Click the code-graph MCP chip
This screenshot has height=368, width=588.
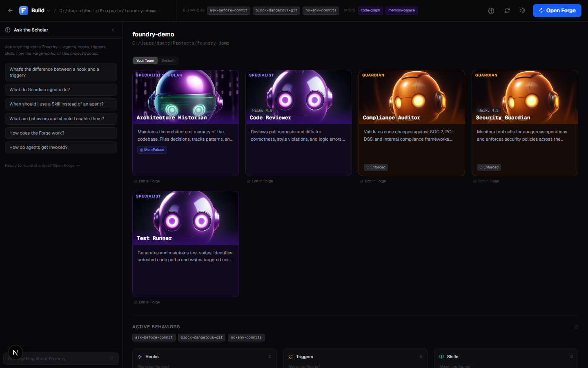(370, 10)
